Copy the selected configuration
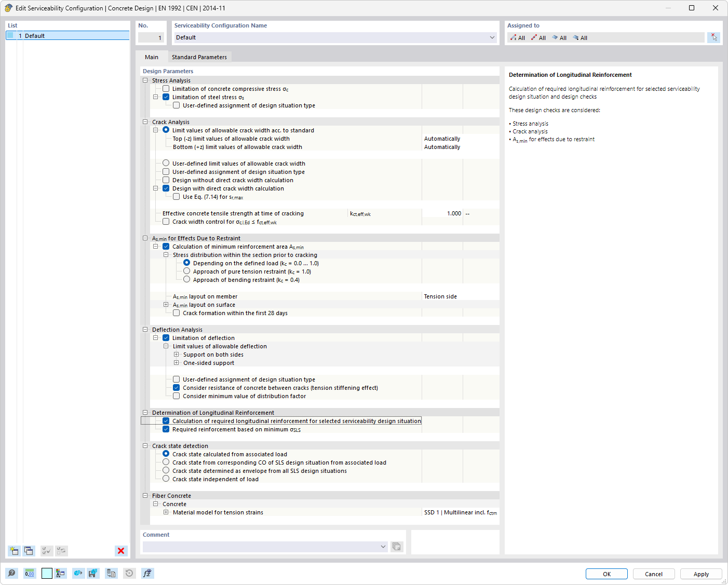Image resolution: width=728 pixels, height=585 pixels. tap(29, 551)
